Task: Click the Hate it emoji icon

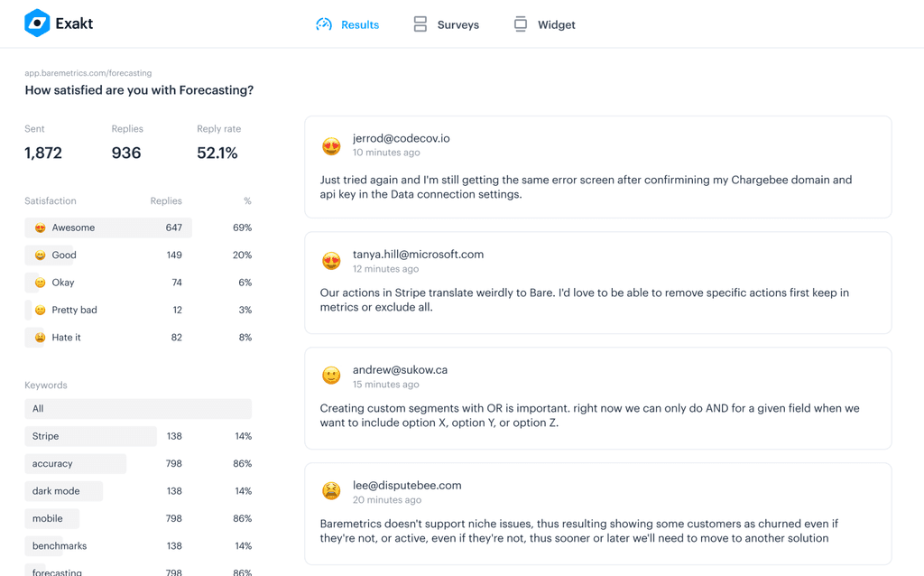Action: point(40,338)
